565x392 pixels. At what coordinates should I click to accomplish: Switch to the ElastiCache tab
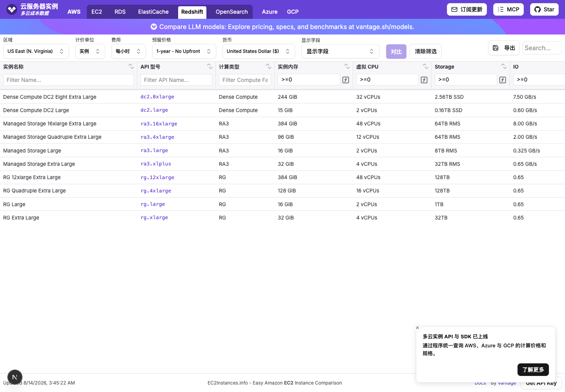click(x=153, y=12)
